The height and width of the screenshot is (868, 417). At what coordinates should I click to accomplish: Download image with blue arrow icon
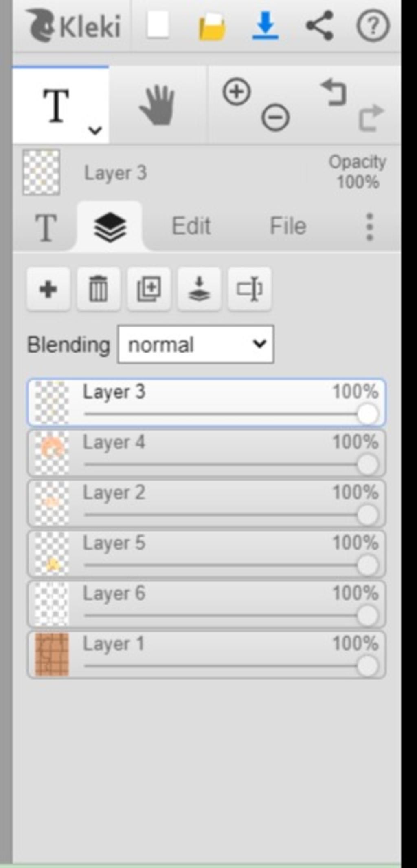click(x=265, y=26)
